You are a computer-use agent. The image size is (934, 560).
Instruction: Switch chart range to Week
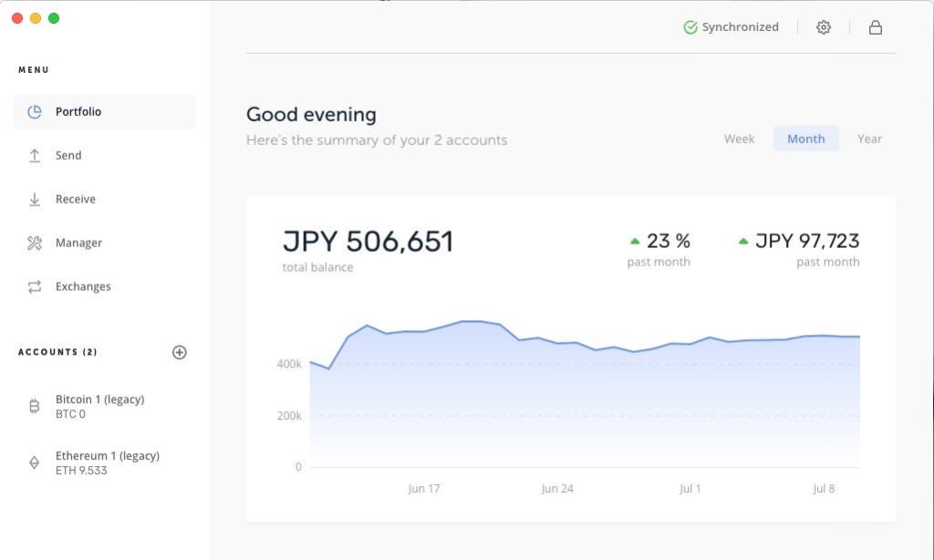click(x=739, y=139)
